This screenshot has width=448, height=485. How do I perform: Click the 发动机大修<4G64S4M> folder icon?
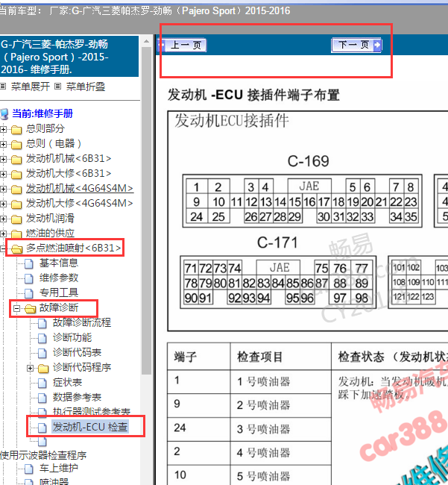click(16, 204)
